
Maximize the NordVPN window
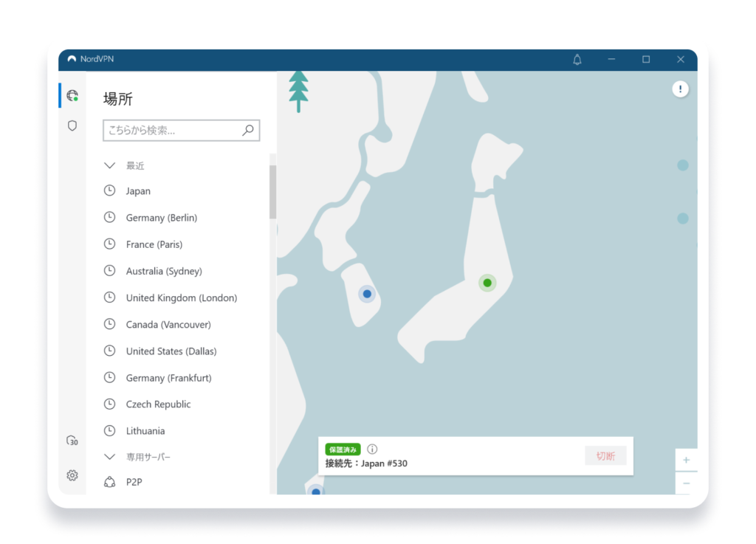(646, 59)
